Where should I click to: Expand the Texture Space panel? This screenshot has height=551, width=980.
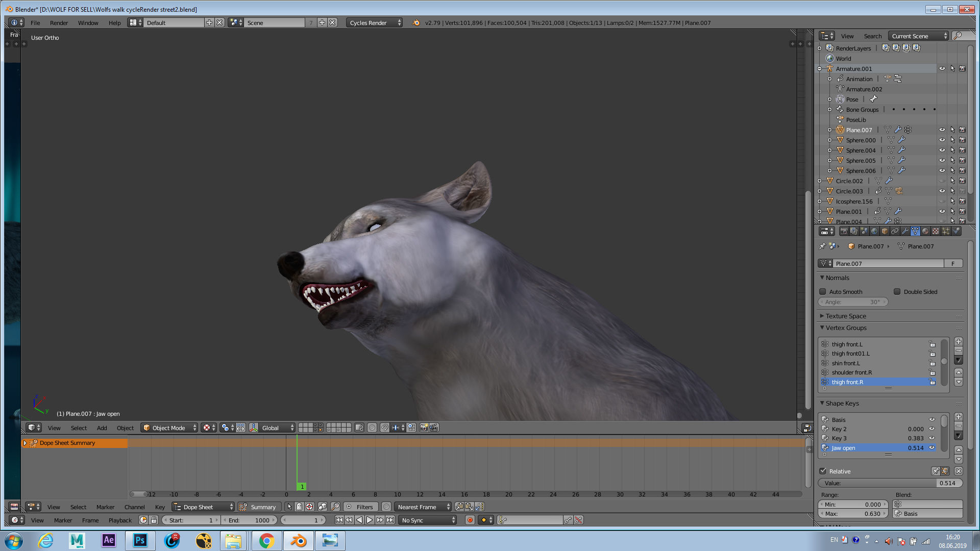[846, 316]
